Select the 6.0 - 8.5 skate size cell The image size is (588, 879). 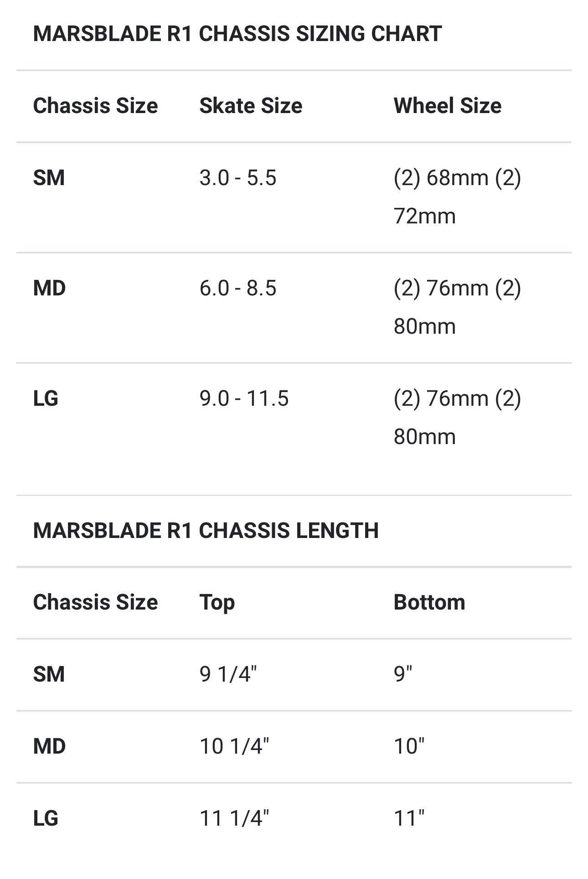[x=238, y=288]
